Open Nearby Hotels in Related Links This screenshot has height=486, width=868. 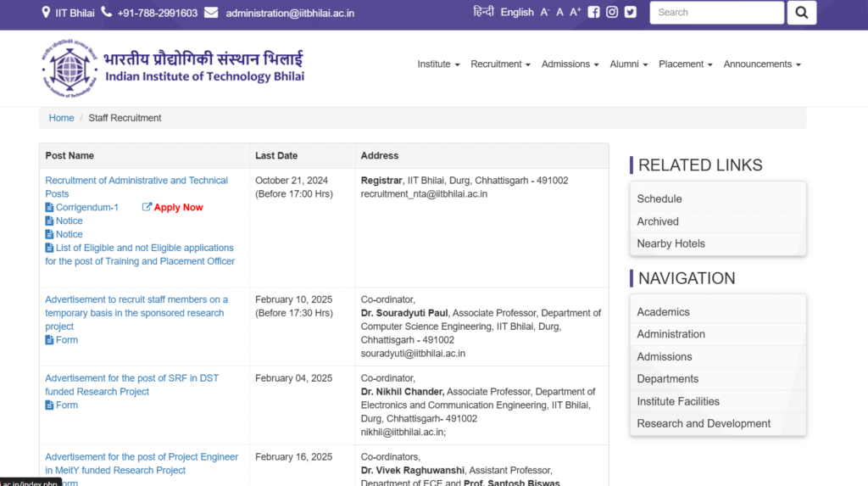click(717, 243)
